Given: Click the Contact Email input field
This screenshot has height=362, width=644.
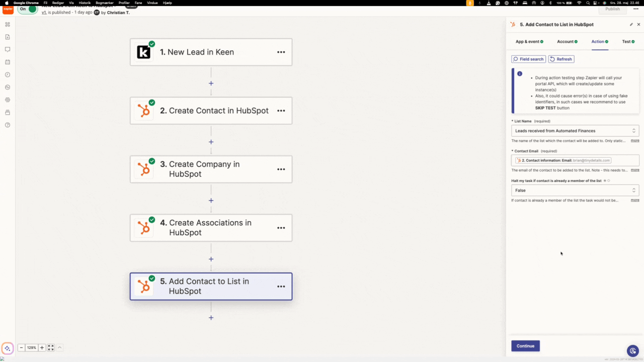Looking at the screenshot, I should tap(575, 160).
